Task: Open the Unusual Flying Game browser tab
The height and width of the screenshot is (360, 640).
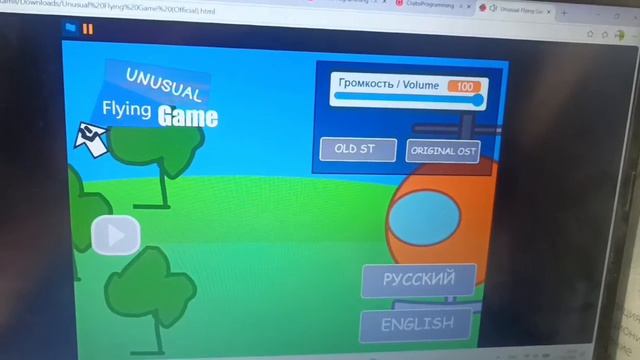Action: [x=516, y=10]
